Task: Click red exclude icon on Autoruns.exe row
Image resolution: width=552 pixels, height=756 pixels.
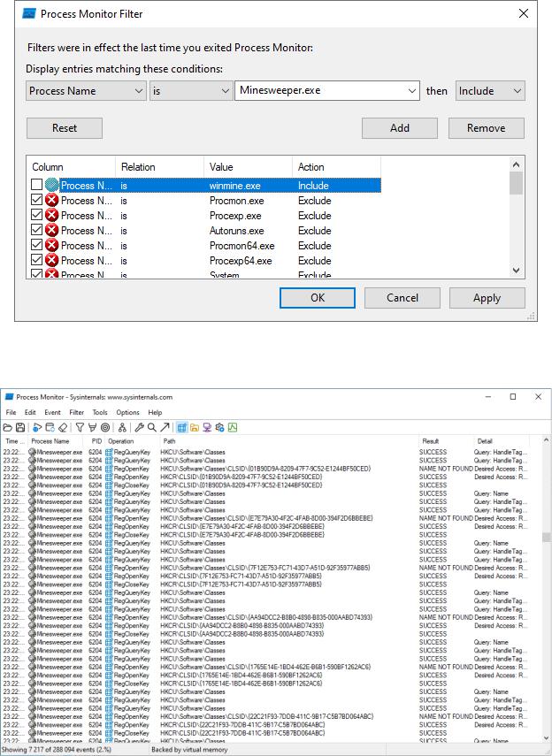Action: point(51,230)
